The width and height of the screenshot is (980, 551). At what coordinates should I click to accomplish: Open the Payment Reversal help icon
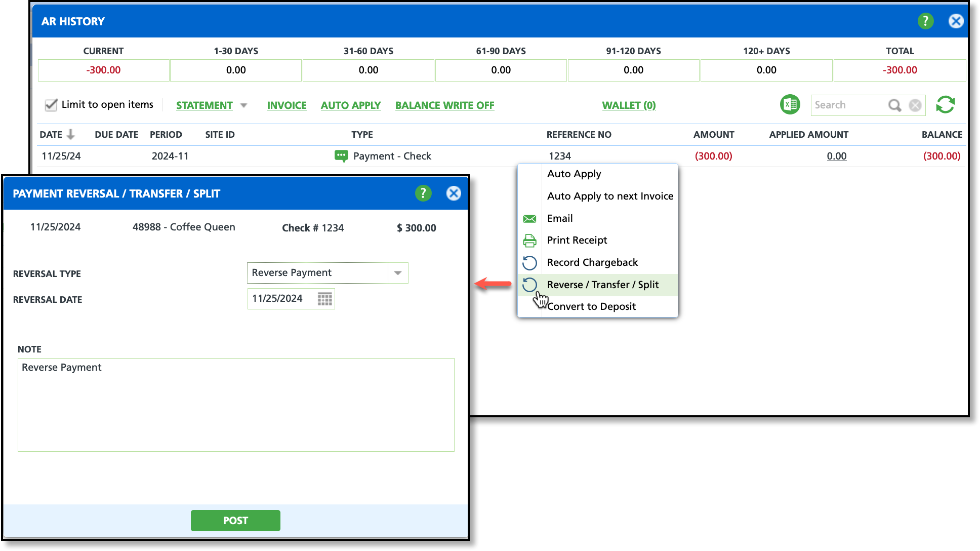[x=423, y=193]
